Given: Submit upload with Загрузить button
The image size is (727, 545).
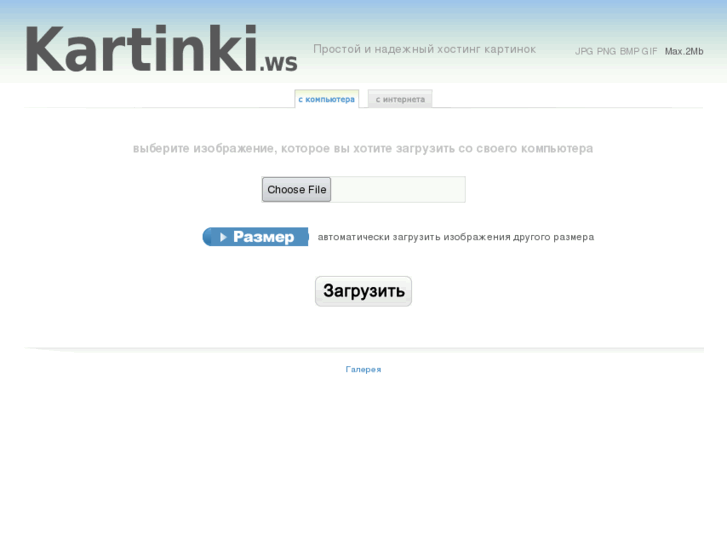Looking at the screenshot, I should coord(363,291).
